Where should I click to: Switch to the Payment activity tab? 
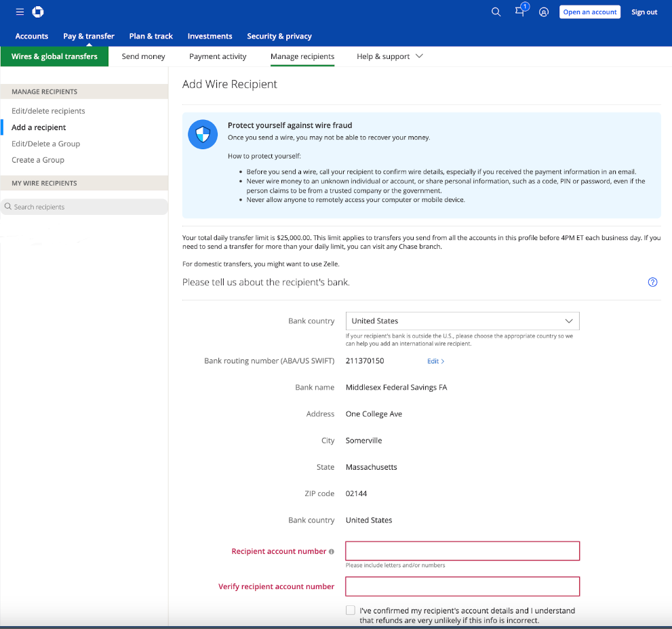tap(218, 56)
